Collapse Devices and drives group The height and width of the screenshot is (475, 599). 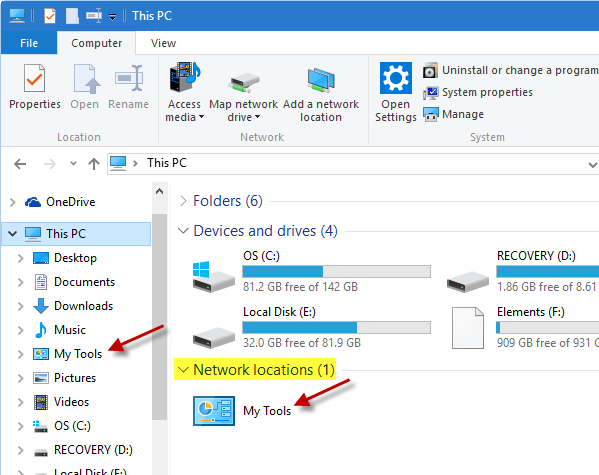183,231
